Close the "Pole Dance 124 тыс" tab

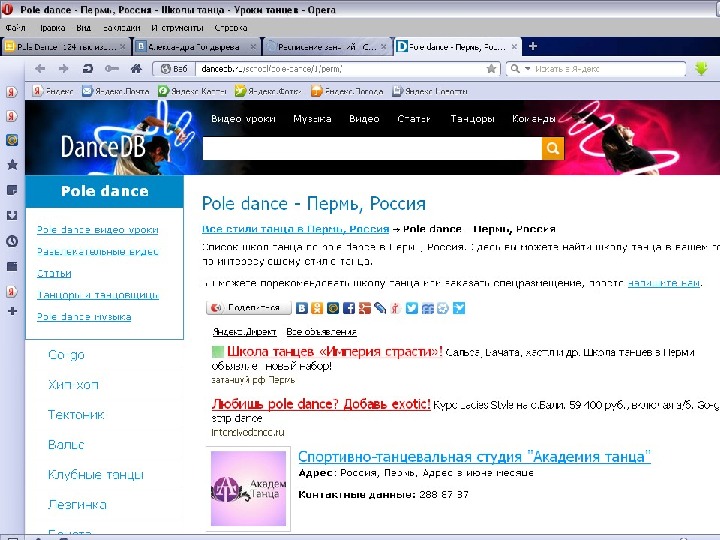(123, 47)
